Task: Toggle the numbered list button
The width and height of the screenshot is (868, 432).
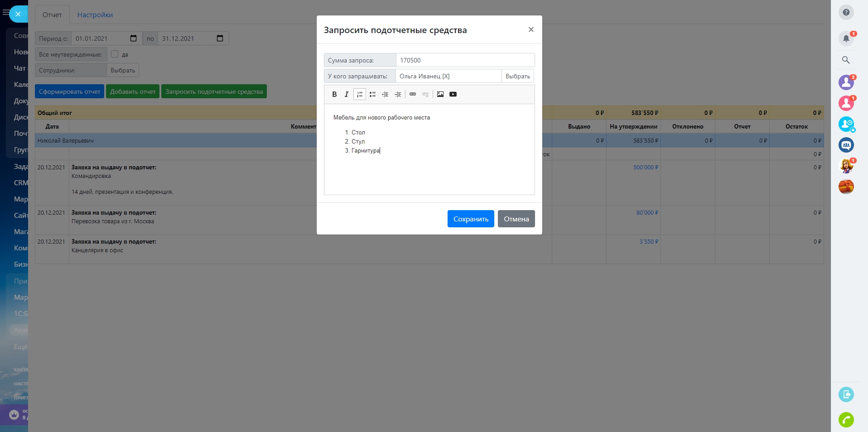Action: tap(359, 94)
